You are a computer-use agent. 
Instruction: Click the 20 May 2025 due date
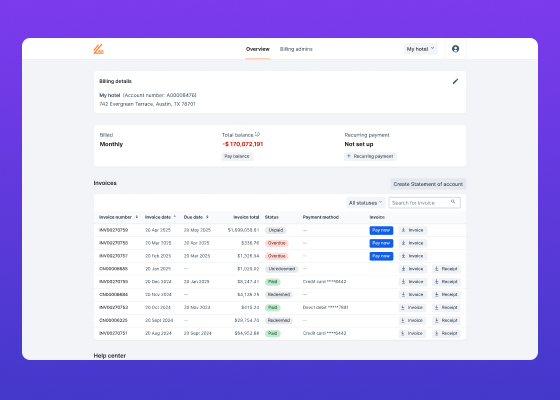pos(197,230)
